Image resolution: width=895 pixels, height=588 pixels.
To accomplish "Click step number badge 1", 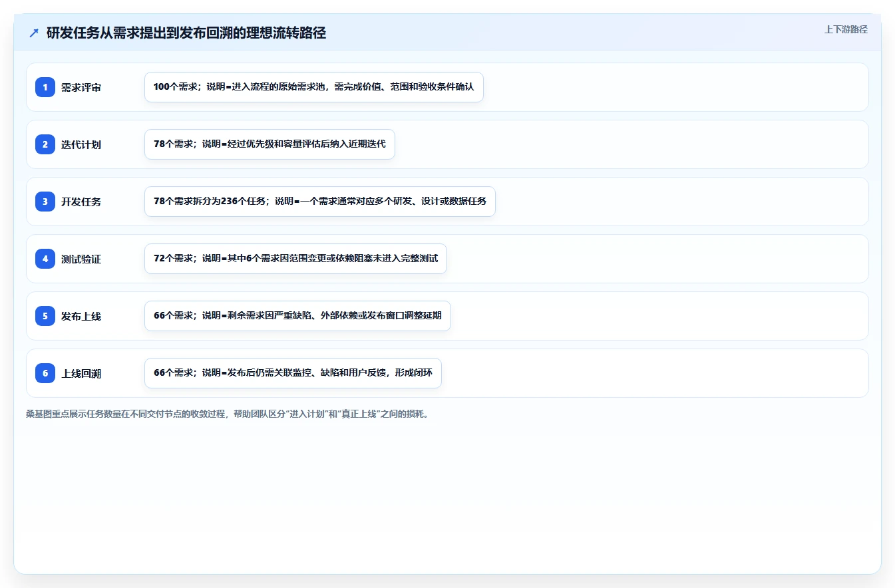I will (45, 87).
